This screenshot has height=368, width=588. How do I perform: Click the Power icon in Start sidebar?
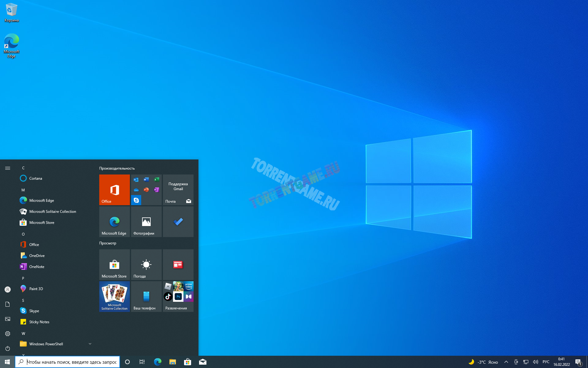[8, 348]
